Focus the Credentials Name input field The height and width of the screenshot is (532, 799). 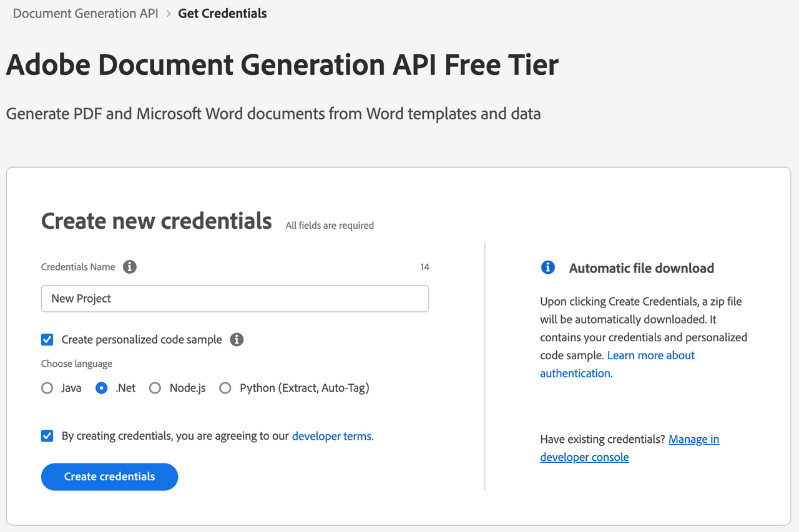click(235, 299)
